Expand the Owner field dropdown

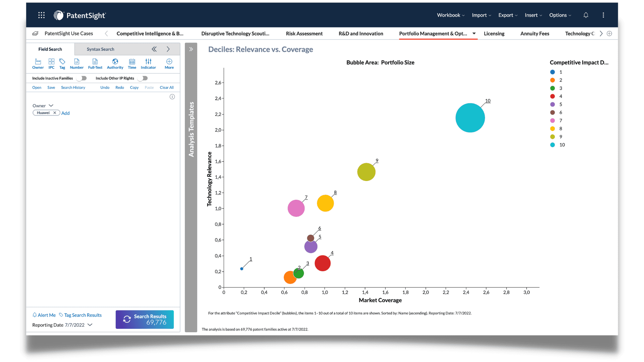click(51, 106)
